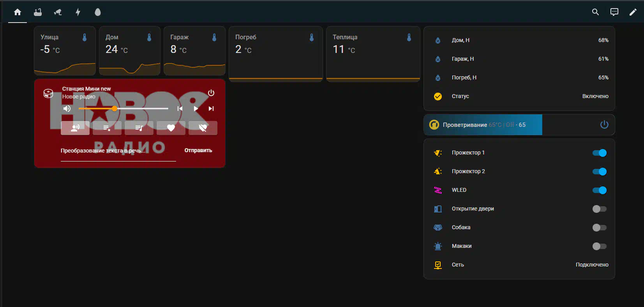Click the 68% humidity value
The width and height of the screenshot is (644, 307).
603,40
